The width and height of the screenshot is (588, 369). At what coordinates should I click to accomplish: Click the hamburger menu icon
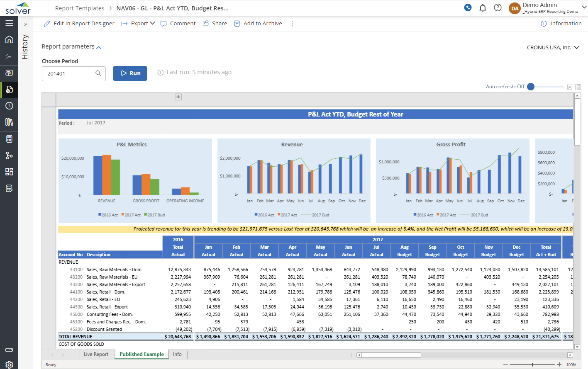coord(9,23)
